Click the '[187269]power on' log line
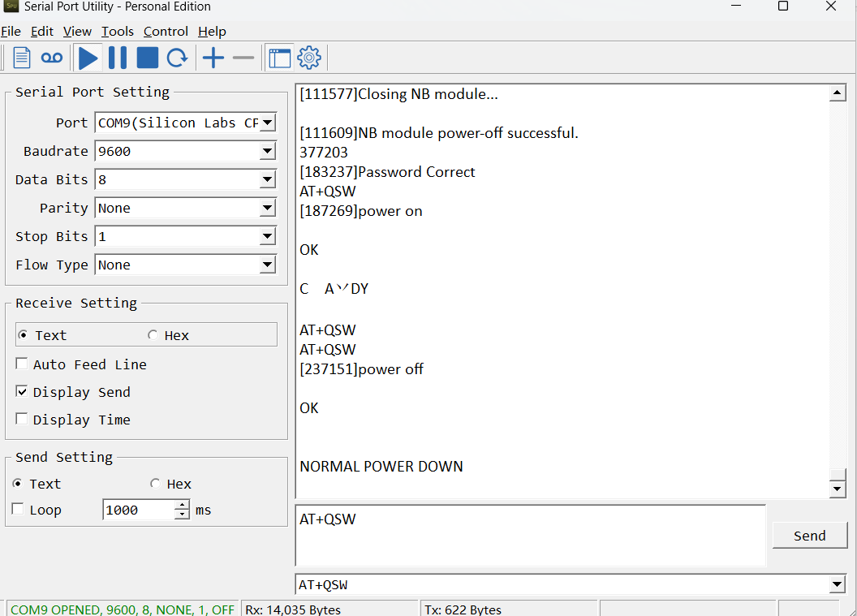 (360, 211)
